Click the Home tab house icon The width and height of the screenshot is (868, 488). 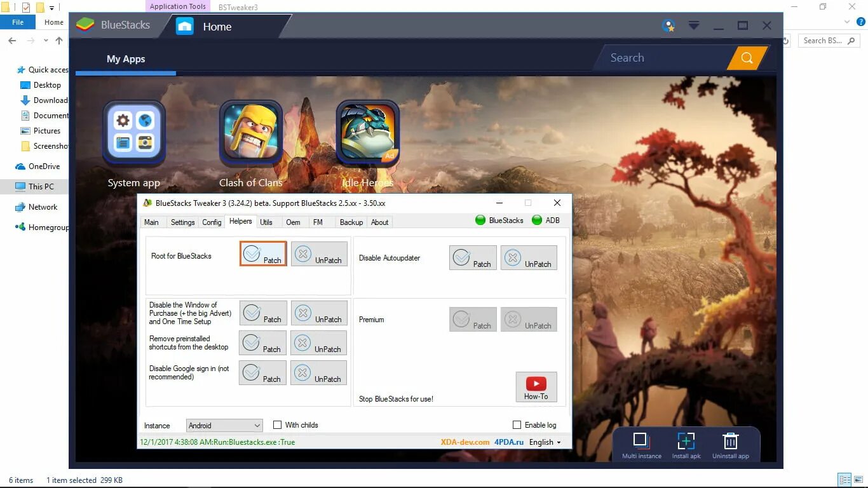[x=185, y=26]
